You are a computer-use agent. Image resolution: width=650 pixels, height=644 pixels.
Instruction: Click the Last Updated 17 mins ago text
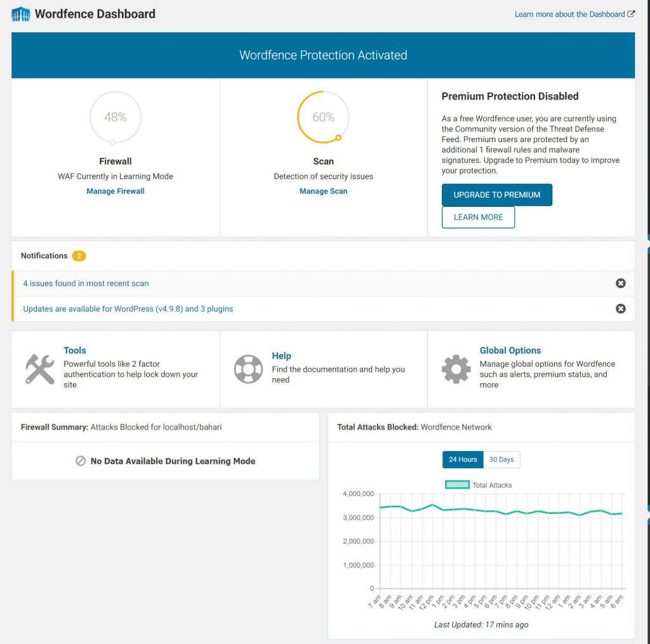(481, 624)
